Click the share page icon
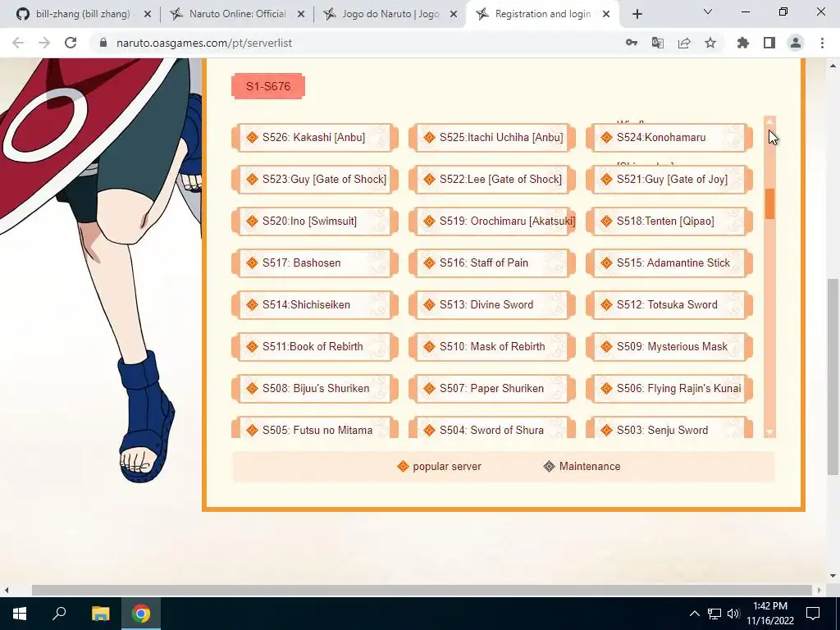Screen dimensions: 840x630 [684, 43]
